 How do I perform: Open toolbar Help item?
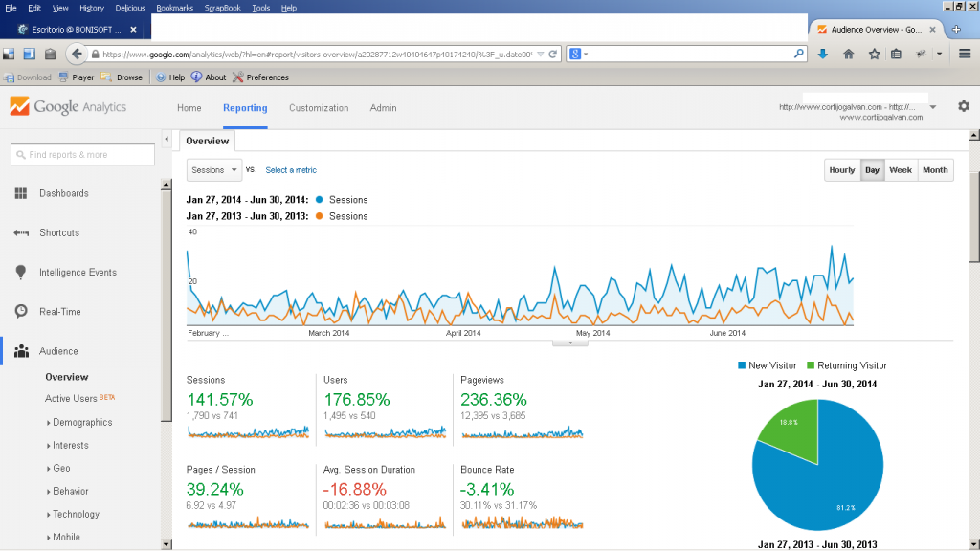click(170, 77)
